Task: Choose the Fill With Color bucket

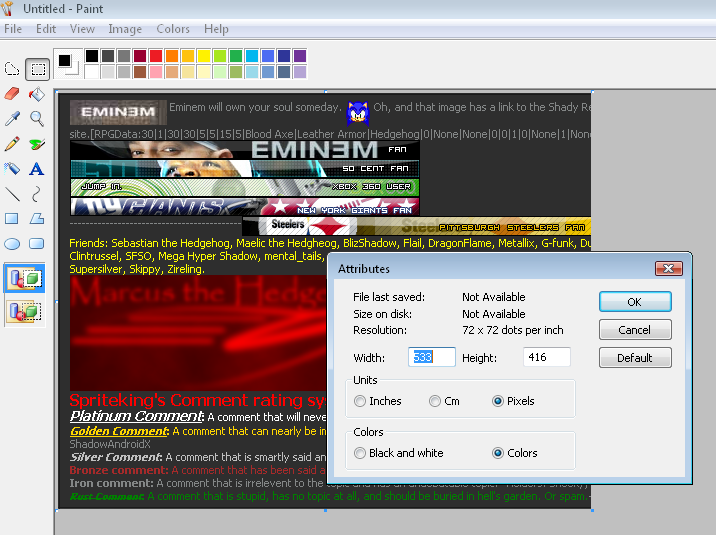Action: click(x=37, y=94)
